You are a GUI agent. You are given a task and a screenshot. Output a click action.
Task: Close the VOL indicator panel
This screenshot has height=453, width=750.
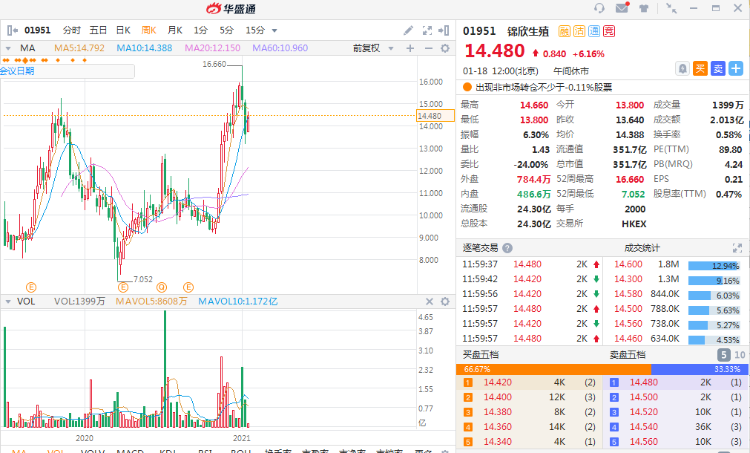(429, 301)
